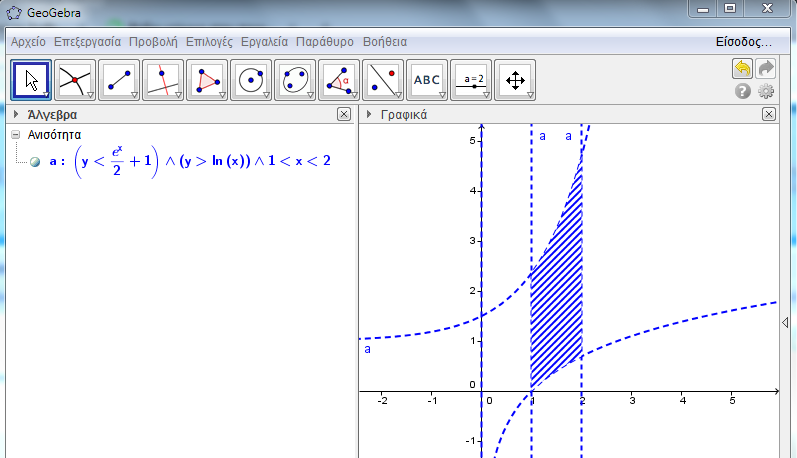Select the Perpendicular line tool

(163, 80)
